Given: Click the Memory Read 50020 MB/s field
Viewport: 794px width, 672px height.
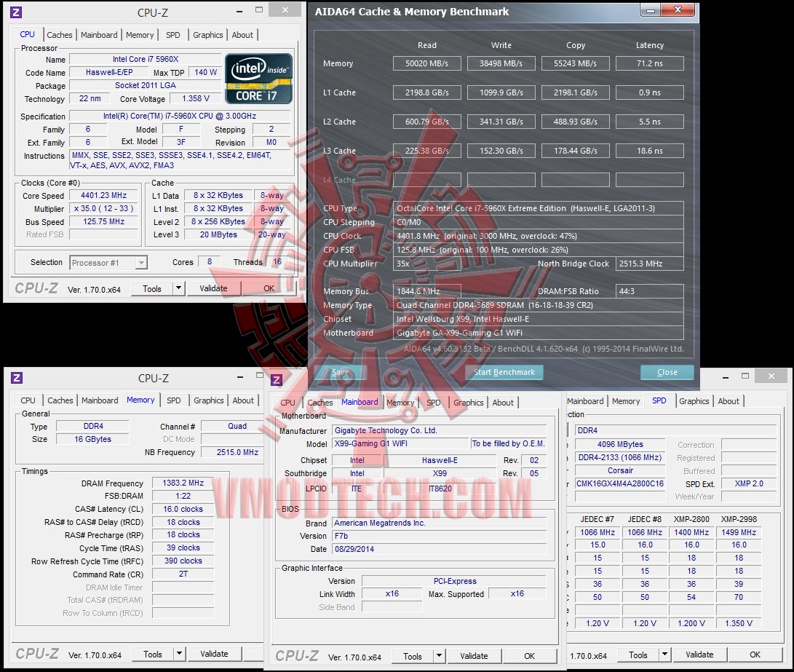Looking at the screenshot, I should click(x=427, y=63).
